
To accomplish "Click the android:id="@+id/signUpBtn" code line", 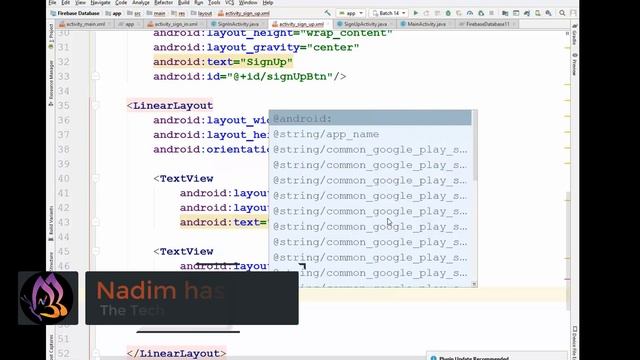I will 250,77.
